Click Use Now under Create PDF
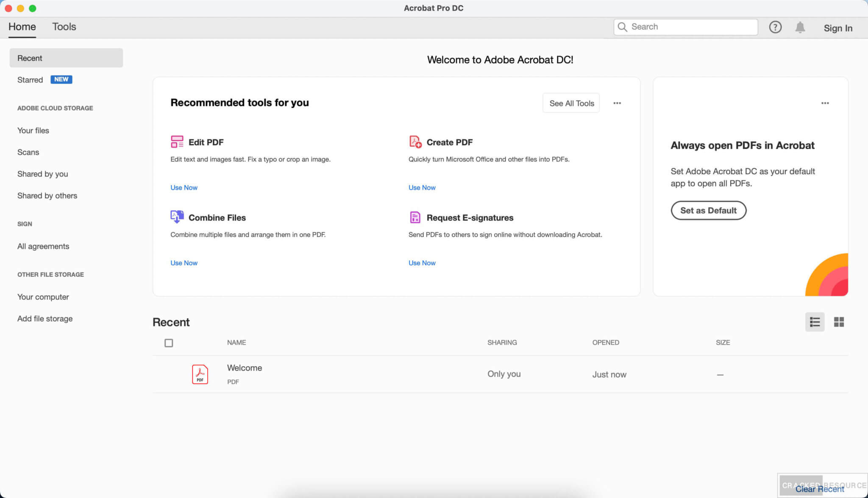Viewport: 868px width, 498px height. point(422,187)
